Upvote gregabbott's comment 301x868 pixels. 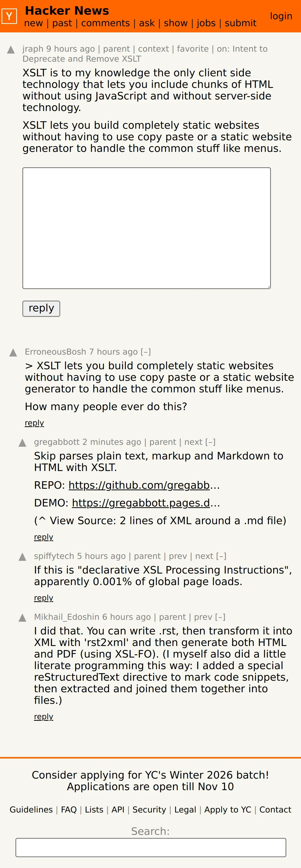click(x=23, y=443)
